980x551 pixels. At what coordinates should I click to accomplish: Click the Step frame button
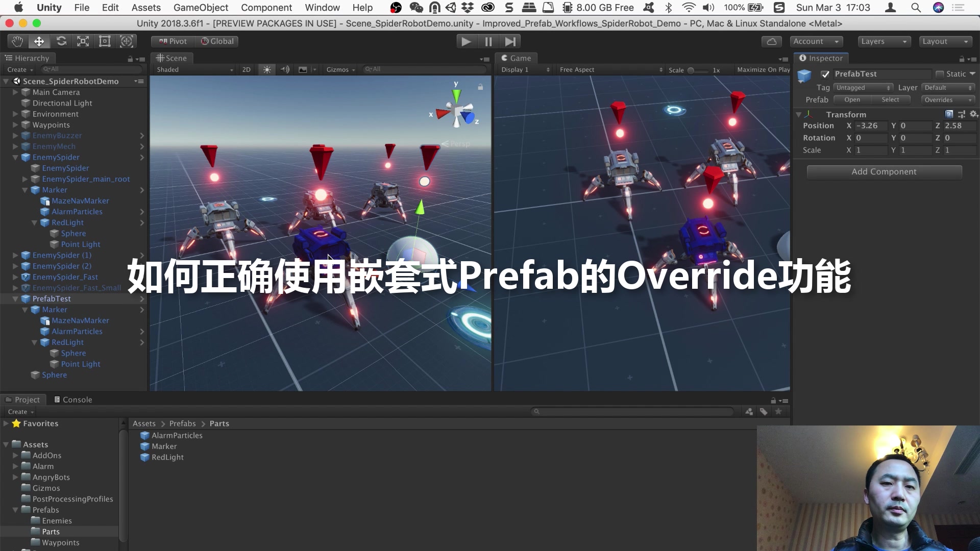pyautogui.click(x=509, y=41)
